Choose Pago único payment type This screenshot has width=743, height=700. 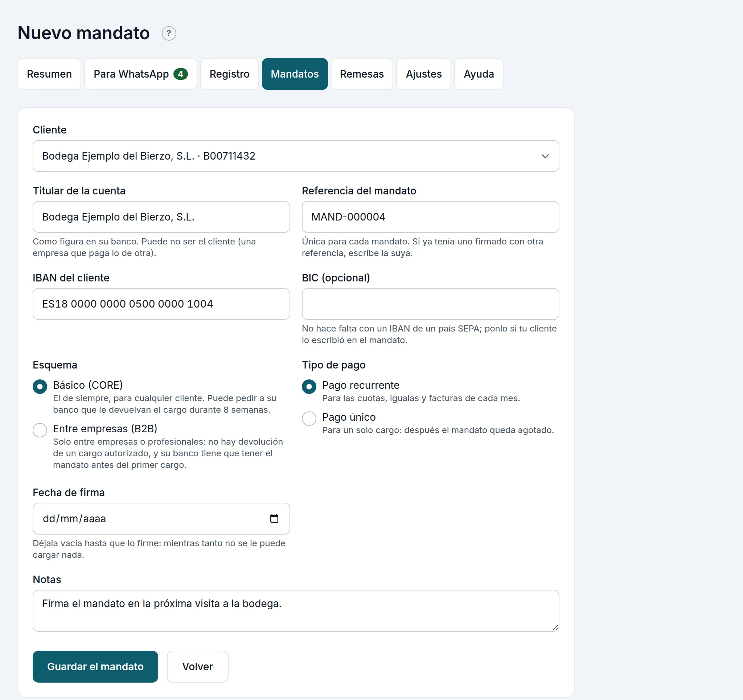(309, 419)
